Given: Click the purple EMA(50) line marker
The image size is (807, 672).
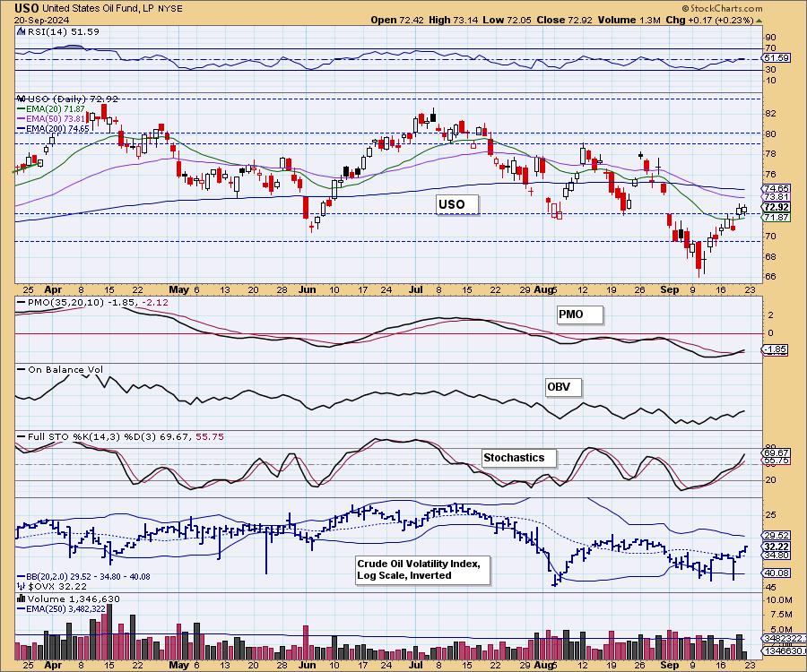Looking at the screenshot, I should [22, 119].
